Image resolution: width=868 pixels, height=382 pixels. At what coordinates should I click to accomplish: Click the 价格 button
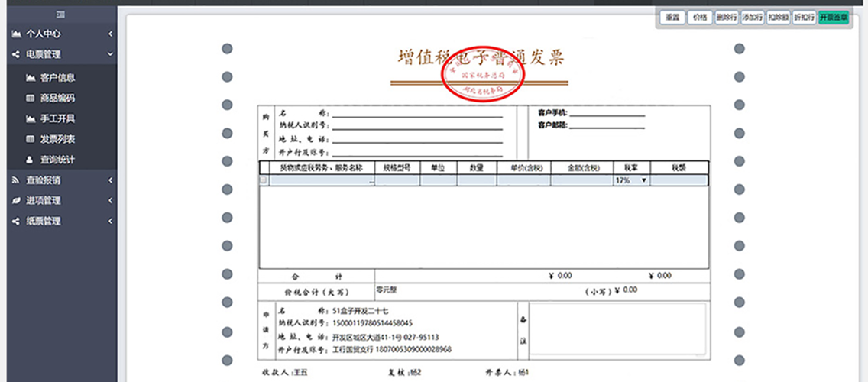[x=699, y=17]
